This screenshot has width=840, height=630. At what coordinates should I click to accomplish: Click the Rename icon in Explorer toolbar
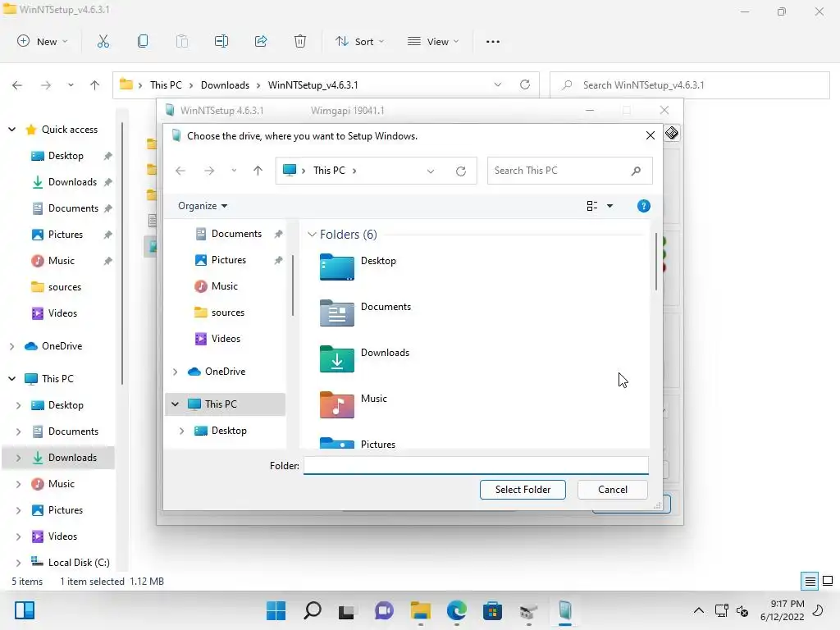coord(221,41)
